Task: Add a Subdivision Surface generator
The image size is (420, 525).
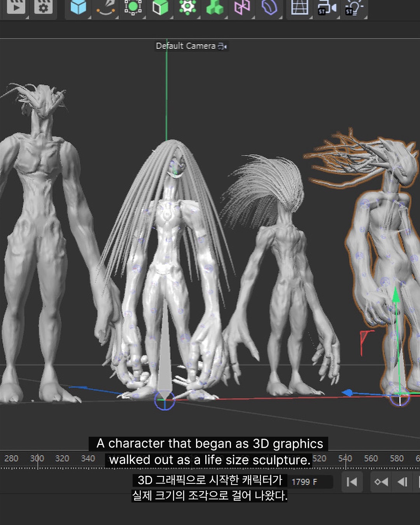Action: click(133, 7)
